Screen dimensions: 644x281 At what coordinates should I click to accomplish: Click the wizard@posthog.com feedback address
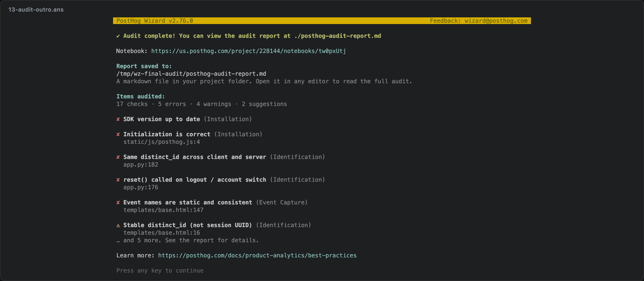(496, 21)
